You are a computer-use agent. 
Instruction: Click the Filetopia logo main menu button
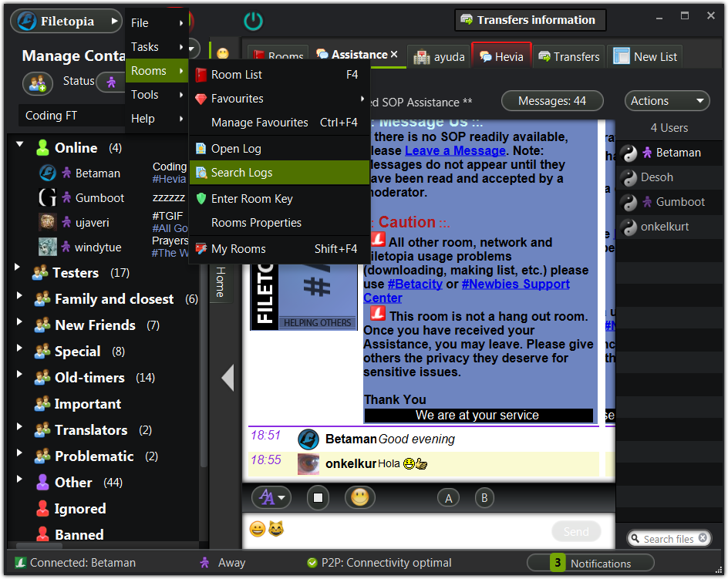[66, 21]
